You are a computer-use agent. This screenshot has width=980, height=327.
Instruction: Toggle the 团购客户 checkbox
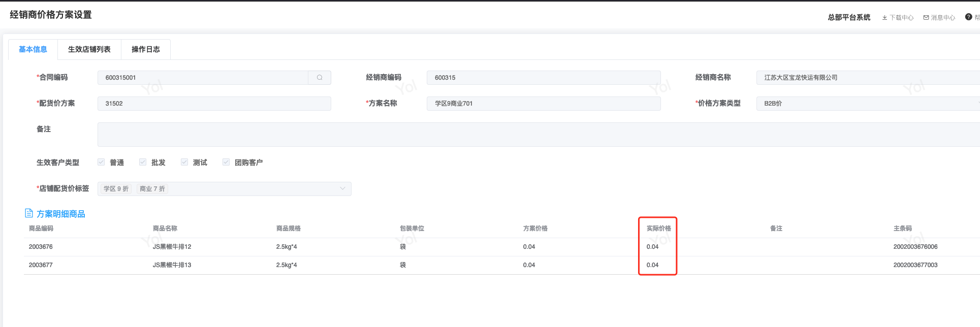226,162
